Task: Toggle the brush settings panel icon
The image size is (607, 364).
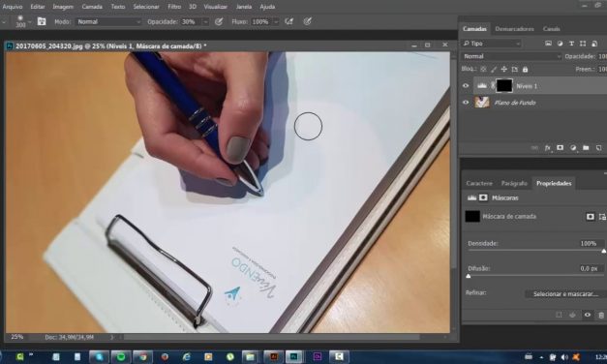Action: 42,21
